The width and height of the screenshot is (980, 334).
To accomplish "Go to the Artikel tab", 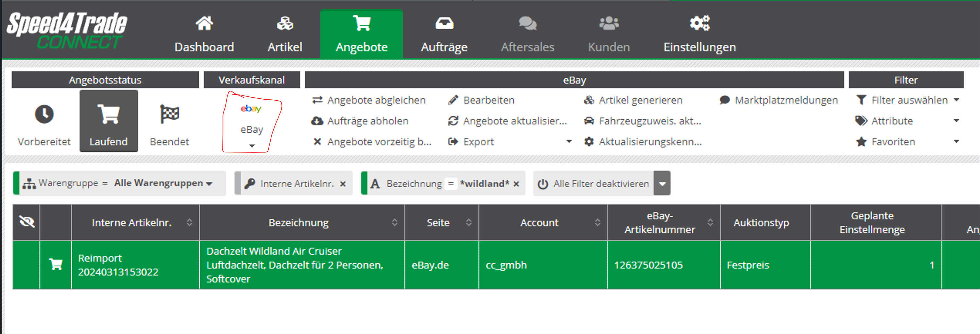I will (x=285, y=34).
